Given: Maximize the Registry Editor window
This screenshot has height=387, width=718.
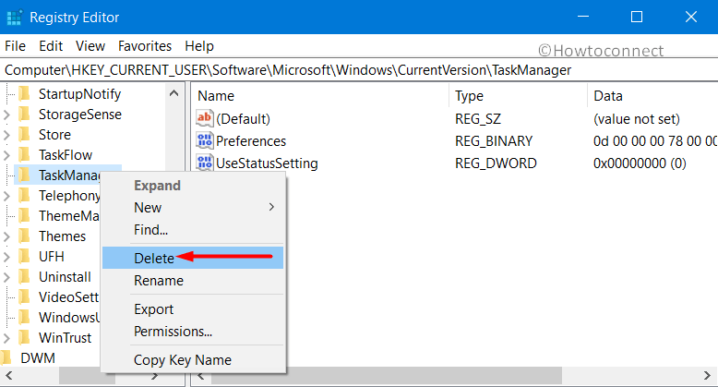Looking at the screenshot, I should pos(636,17).
